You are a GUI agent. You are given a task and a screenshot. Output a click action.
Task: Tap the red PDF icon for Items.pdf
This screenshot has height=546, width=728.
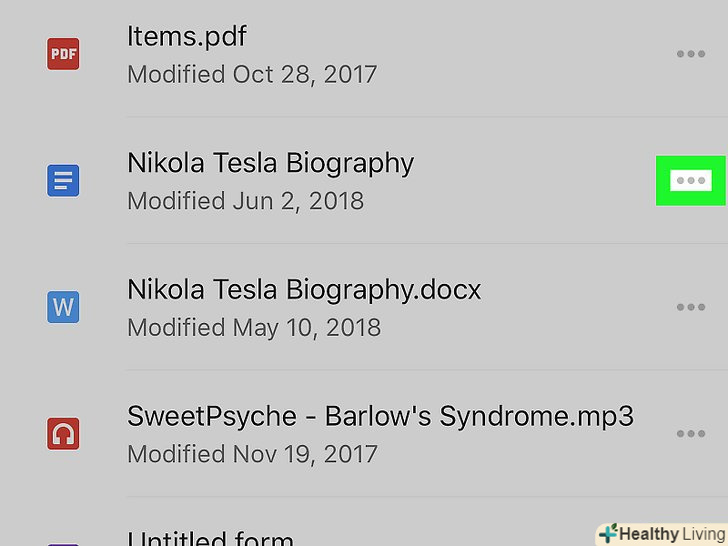click(63, 54)
